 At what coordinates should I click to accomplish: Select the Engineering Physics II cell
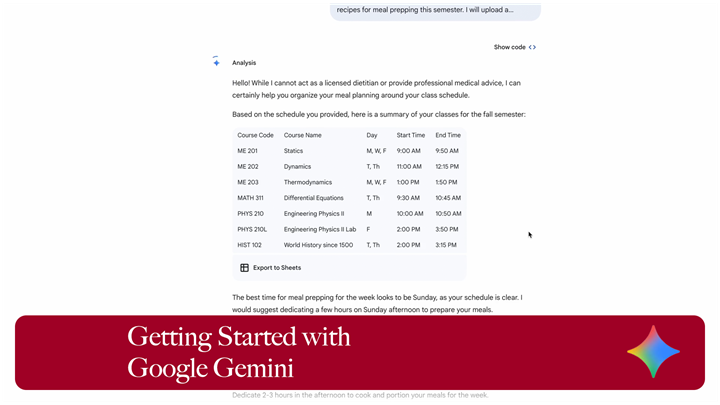click(x=314, y=214)
